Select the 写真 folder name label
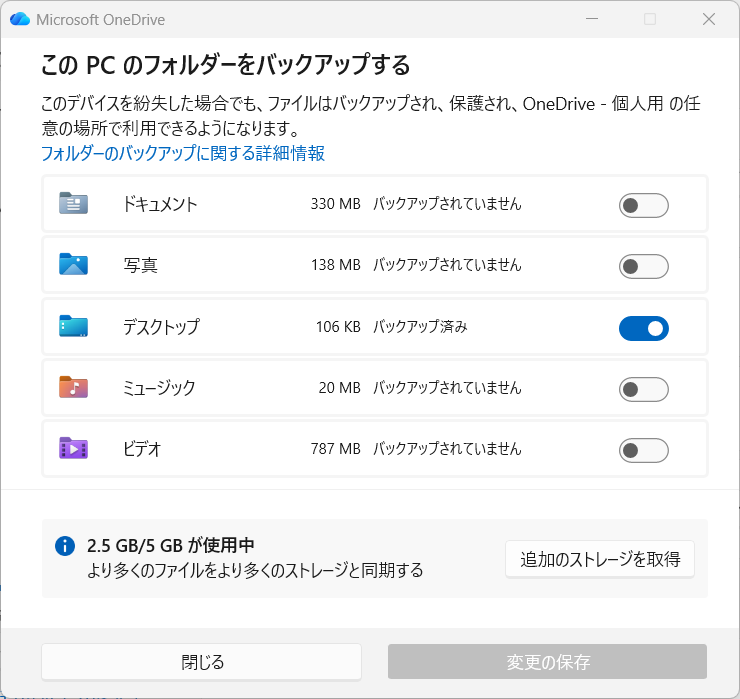This screenshot has width=740, height=699. (141, 265)
